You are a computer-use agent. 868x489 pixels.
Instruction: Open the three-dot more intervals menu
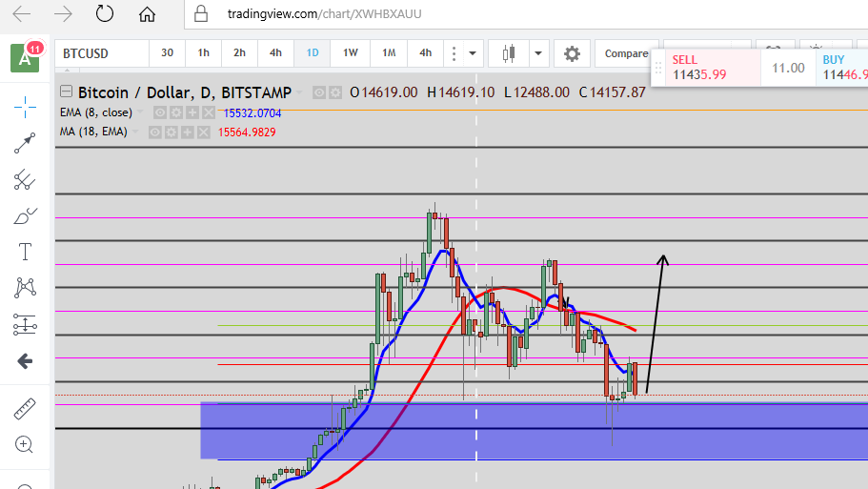[x=454, y=53]
